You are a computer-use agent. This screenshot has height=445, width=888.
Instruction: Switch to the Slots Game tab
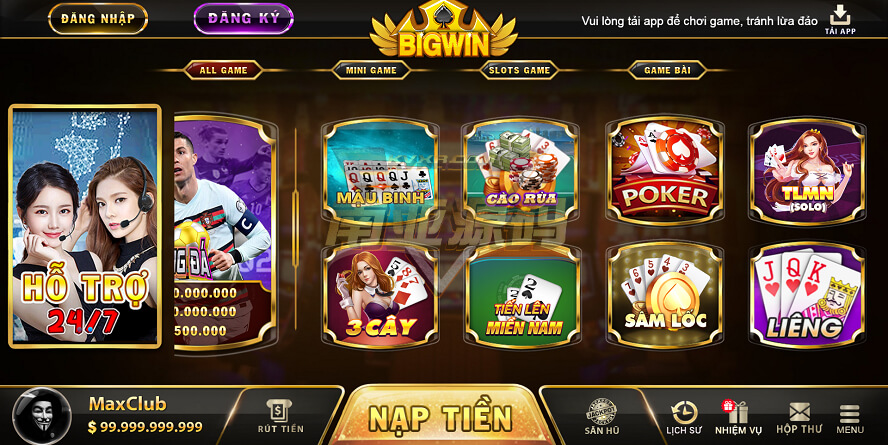coord(519,70)
